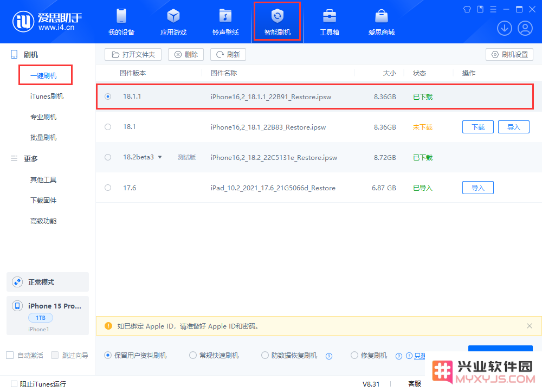Click 下载 for firmware 18.1
542x392 pixels.
478,127
